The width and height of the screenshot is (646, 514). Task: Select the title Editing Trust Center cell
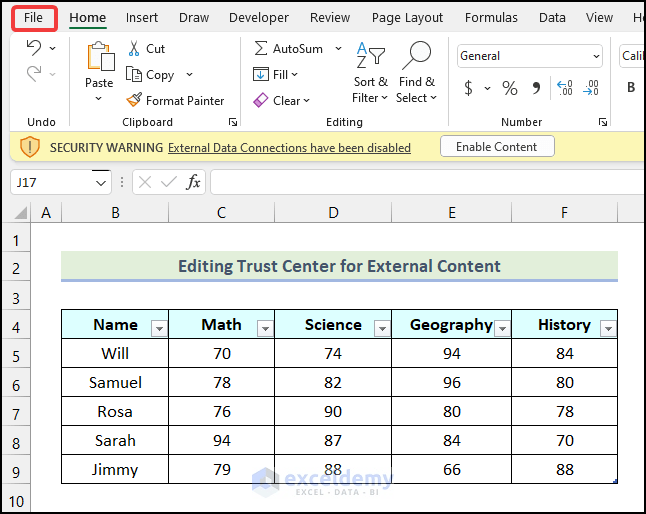[339, 266]
